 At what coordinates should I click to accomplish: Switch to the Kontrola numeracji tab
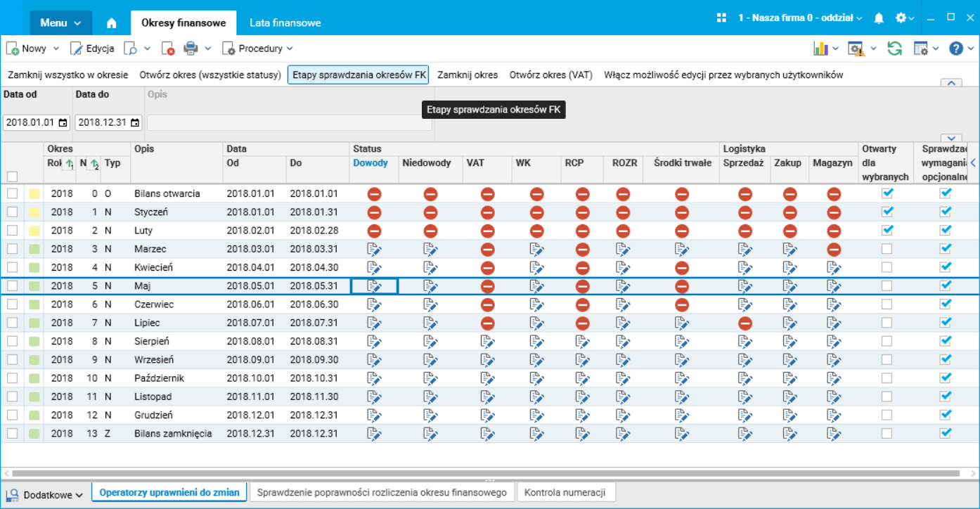[565, 493]
